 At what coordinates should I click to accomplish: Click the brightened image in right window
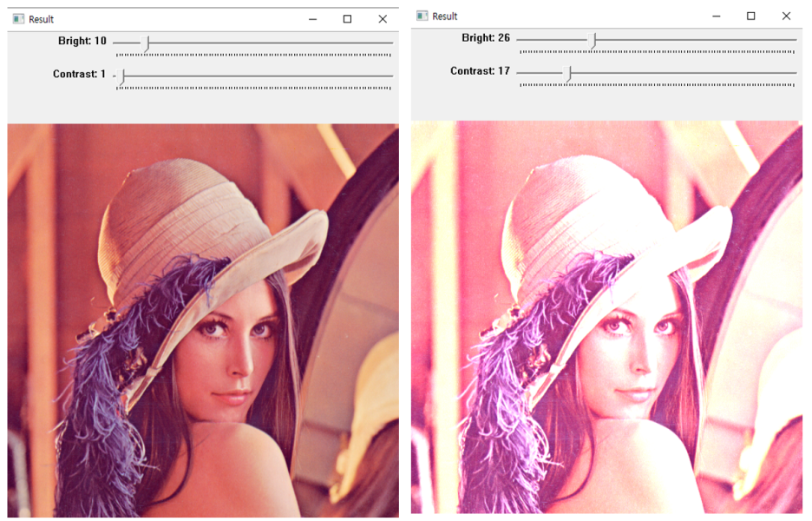[x=606, y=317]
